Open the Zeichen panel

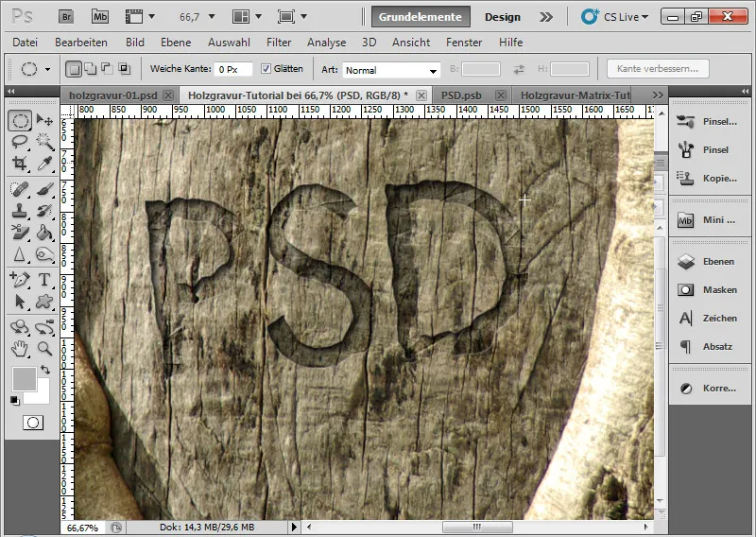[x=709, y=318]
